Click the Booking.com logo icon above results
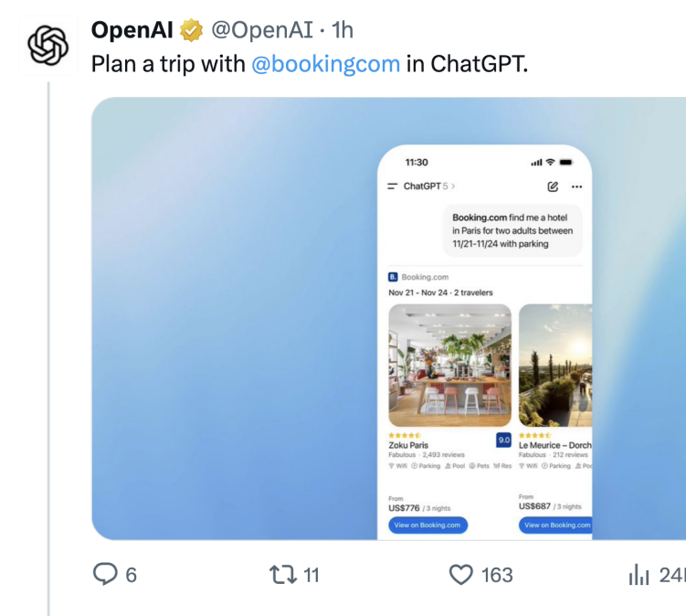Viewport: 686px width, 616px height. click(393, 277)
